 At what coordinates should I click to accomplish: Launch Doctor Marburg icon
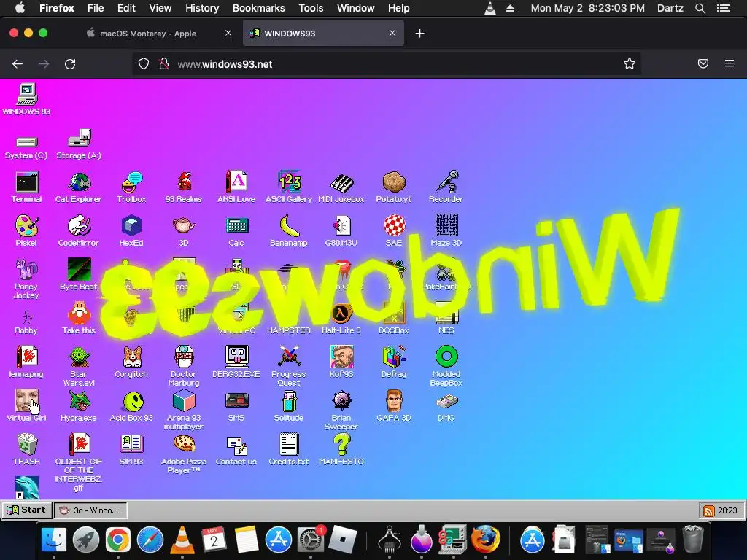pyautogui.click(x=184, y=366)
